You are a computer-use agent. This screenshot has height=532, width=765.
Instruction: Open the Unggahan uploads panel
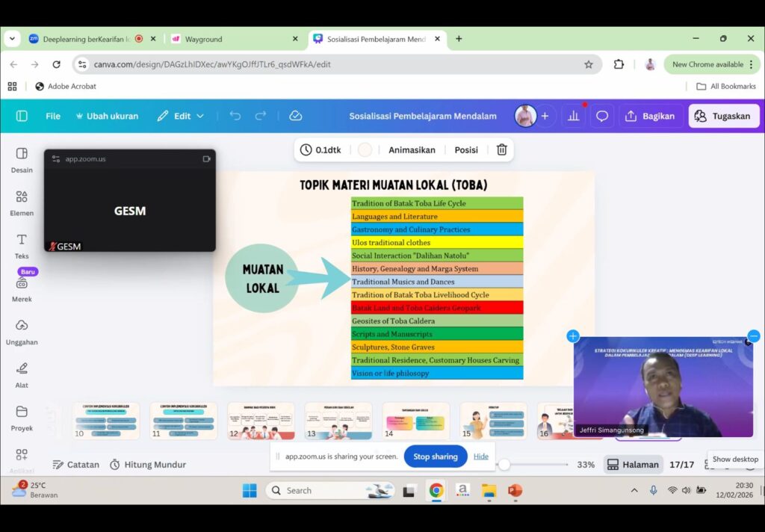click(x=22, y=331)
